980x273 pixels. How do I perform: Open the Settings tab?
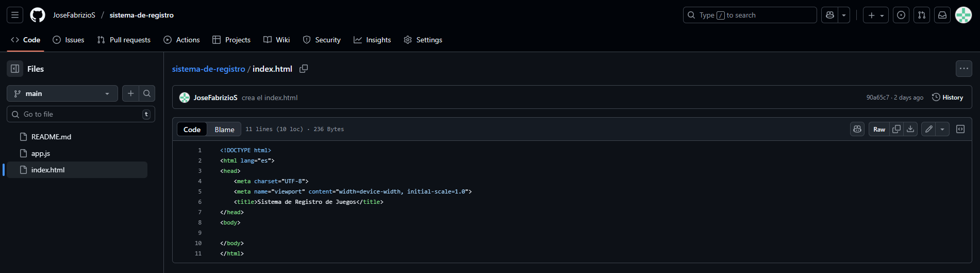[x=423, y=40]
